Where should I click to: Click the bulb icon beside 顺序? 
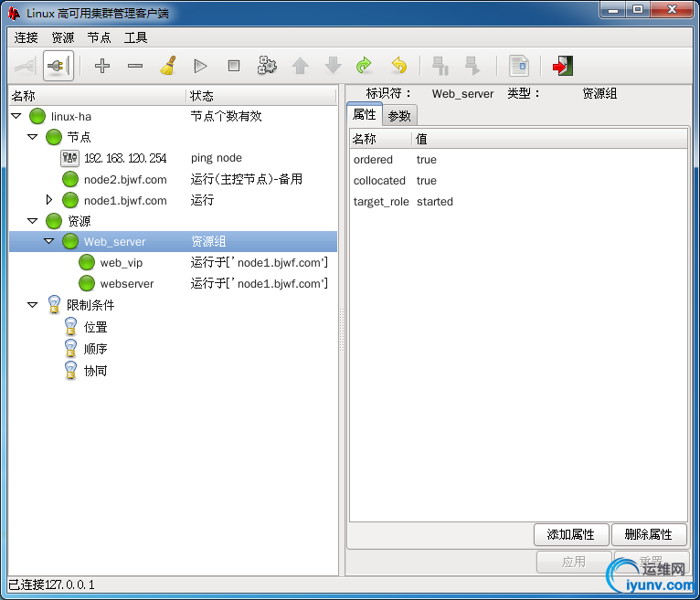click(x=70, y=348)
